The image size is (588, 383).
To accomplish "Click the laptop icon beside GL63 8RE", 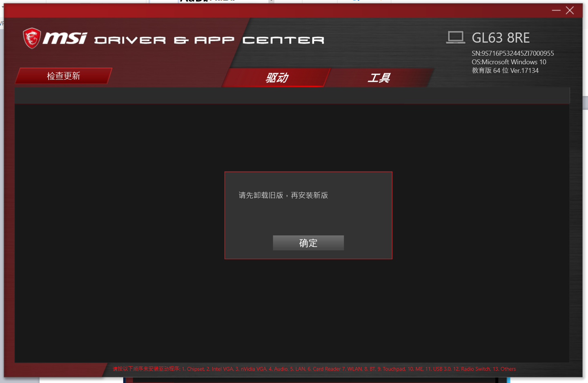I will coord(455,38).
